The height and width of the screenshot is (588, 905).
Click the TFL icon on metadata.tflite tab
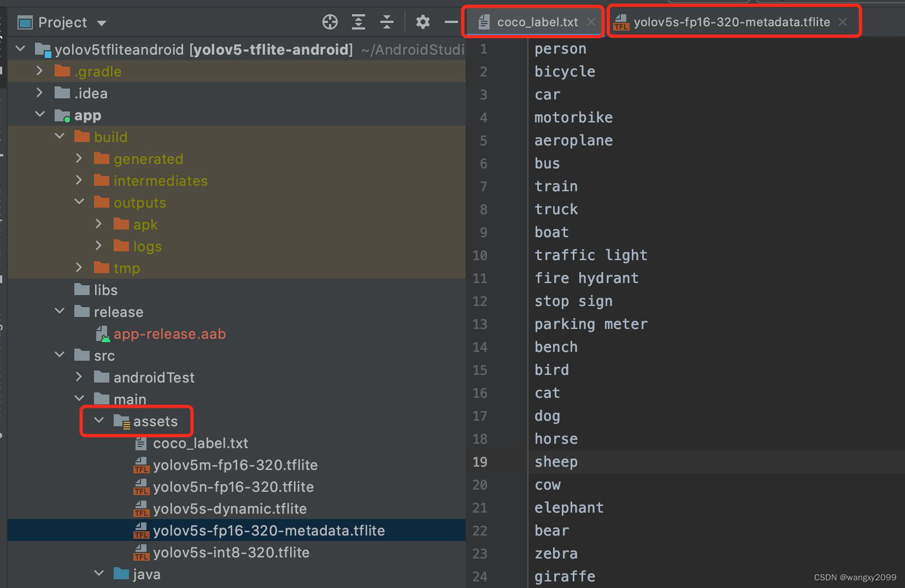[x=621, y=22]
